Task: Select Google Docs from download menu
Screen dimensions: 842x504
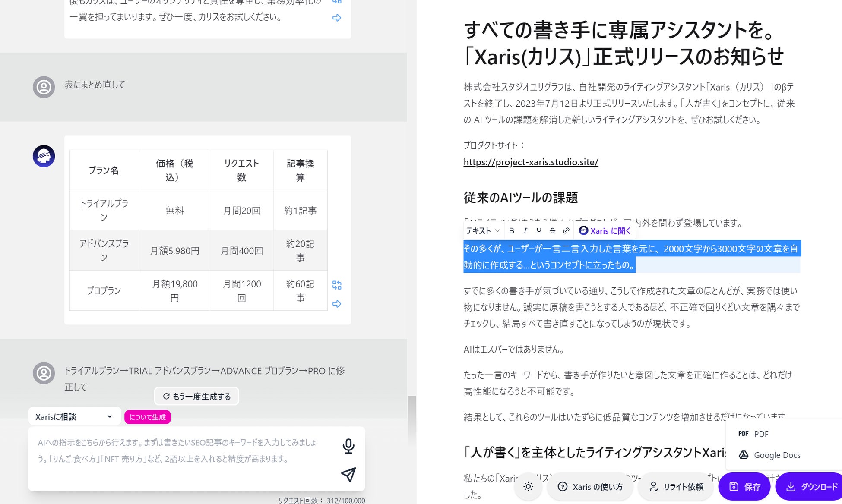Action: pos(776,455)
